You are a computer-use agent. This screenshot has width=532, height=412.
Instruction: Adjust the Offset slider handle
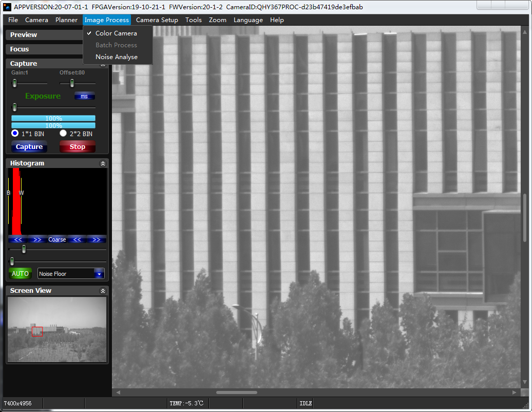pyautogui.click(x=72, y=83)
